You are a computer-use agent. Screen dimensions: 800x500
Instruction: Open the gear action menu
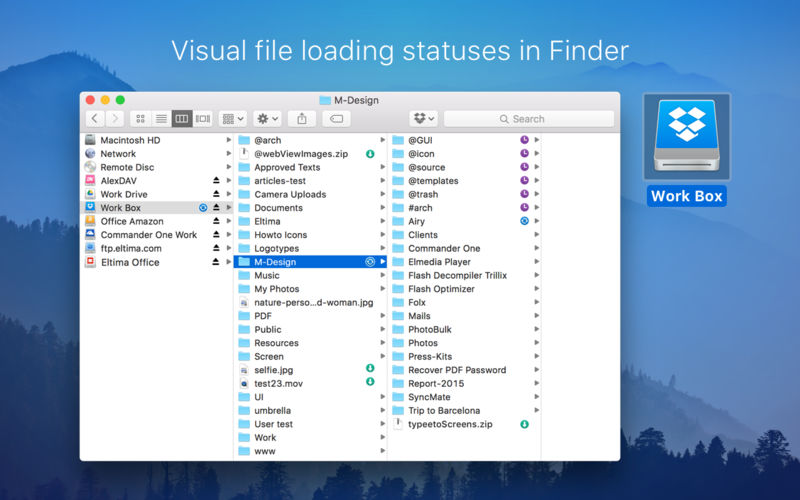[x=268, y=119]
